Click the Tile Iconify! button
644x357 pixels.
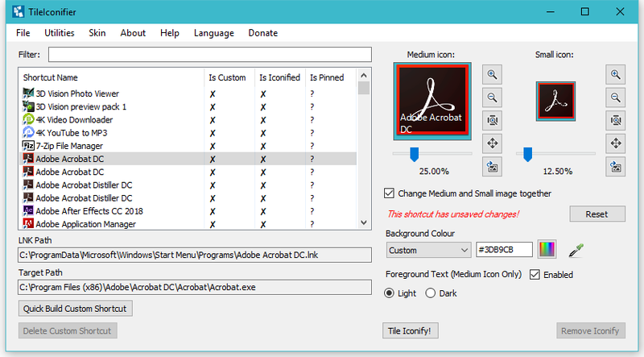[x=410, y=330]
